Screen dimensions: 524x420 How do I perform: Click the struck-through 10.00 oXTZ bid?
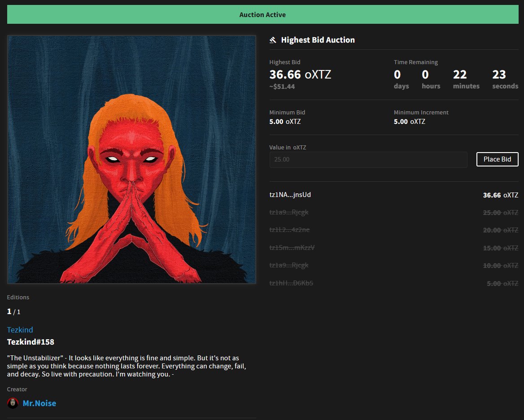(x=501, y=266)
